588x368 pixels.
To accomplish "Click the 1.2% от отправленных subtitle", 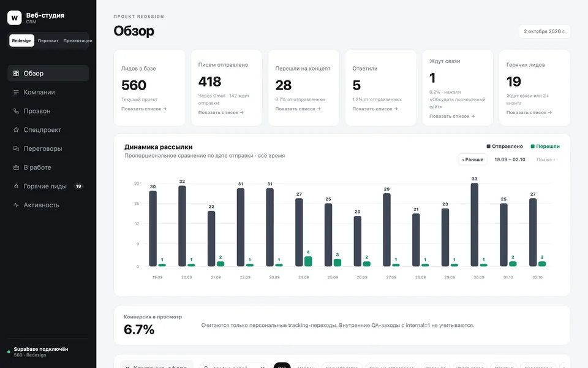I will click(377, 99).
